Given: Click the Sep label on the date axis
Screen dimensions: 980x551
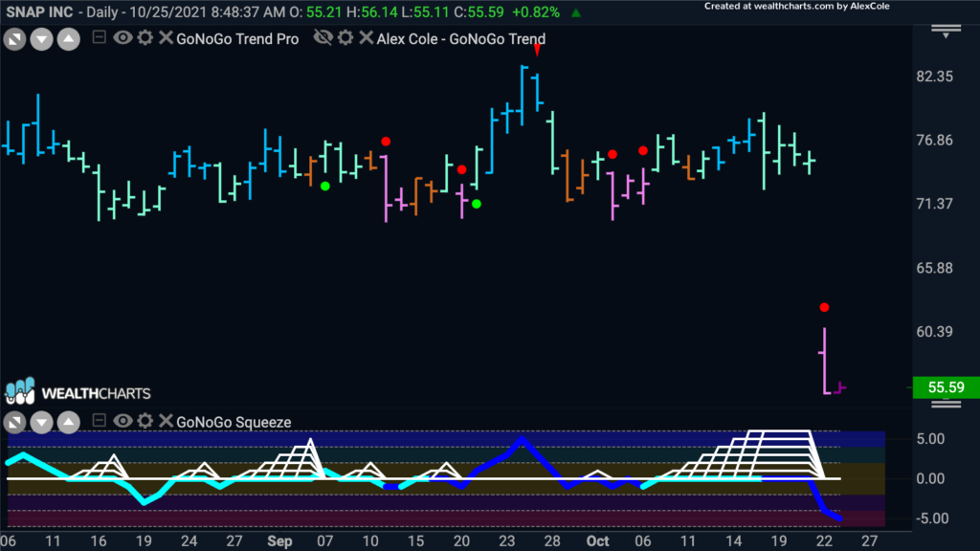Looking at the screenshot, I should click(279, 541).
